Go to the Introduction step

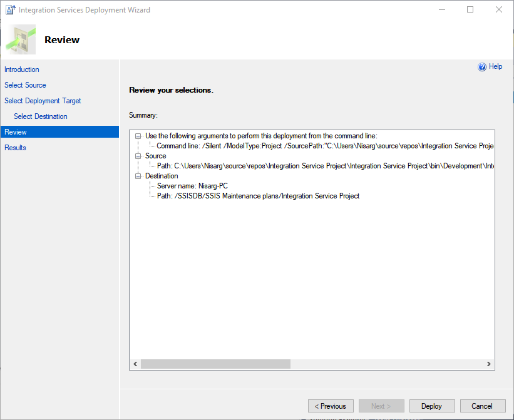click(x=22, y=69)
